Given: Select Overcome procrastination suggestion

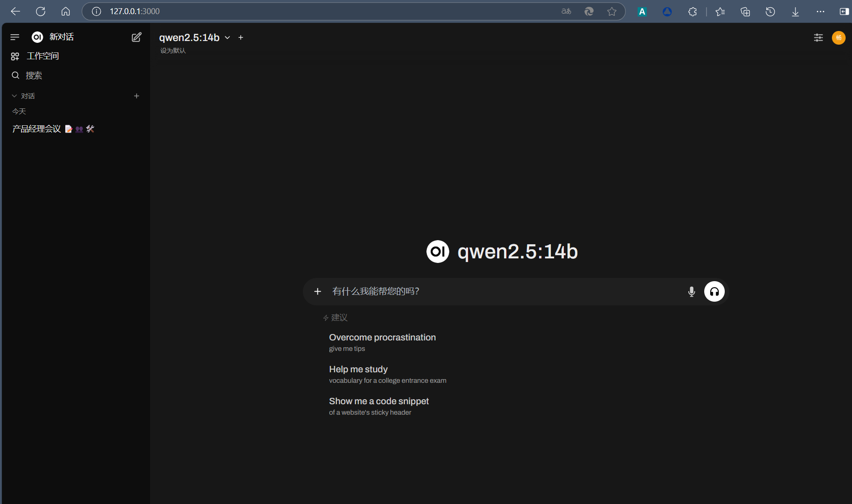Looking at the screenshot, I should [x=382, y=342].
